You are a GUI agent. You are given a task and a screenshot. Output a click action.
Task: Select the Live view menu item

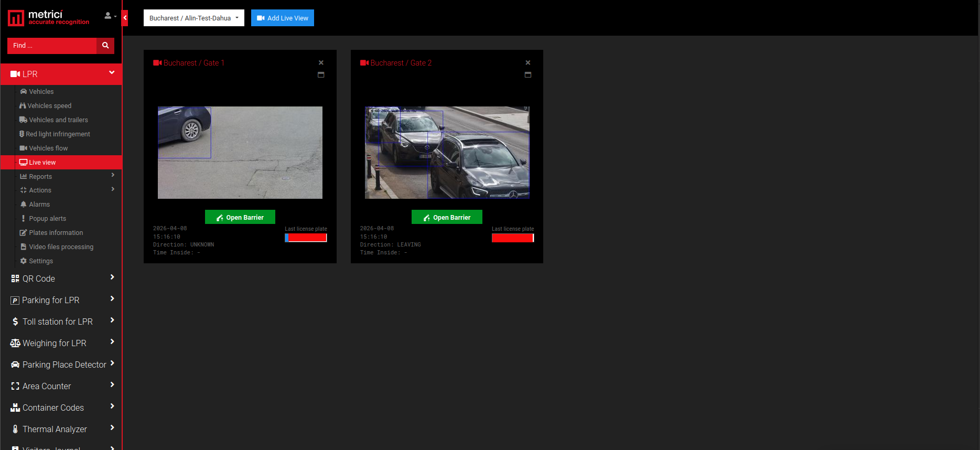pyautogui.click(x=61, y=163)
